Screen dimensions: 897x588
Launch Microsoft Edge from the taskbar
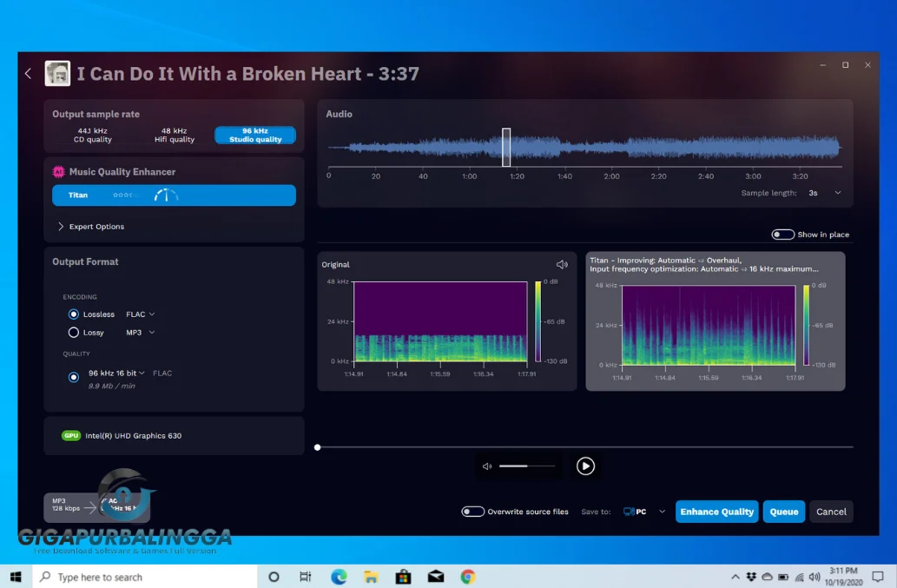[x=339, y=577]
